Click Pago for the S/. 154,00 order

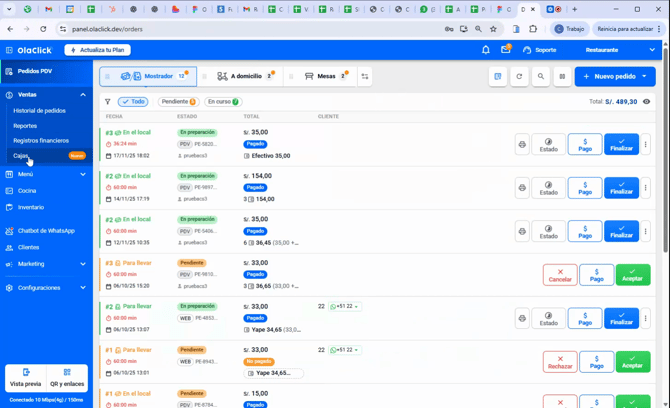click(585, 188)
